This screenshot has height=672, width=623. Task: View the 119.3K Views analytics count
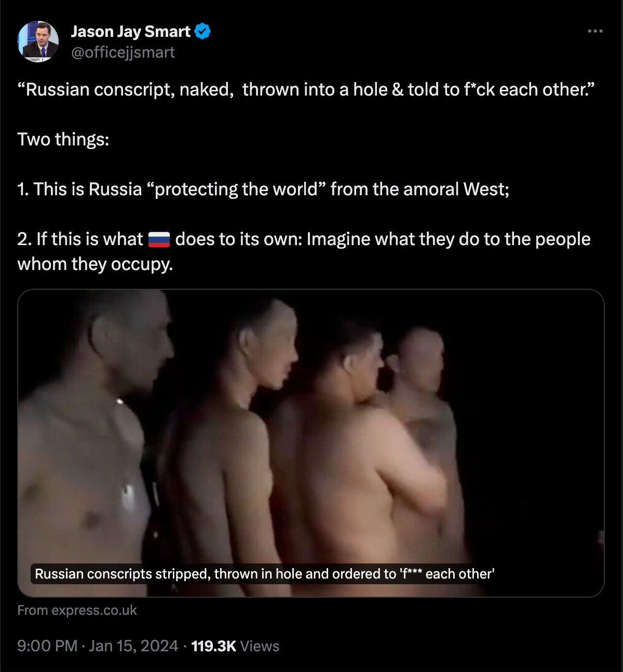coord(235,646)
